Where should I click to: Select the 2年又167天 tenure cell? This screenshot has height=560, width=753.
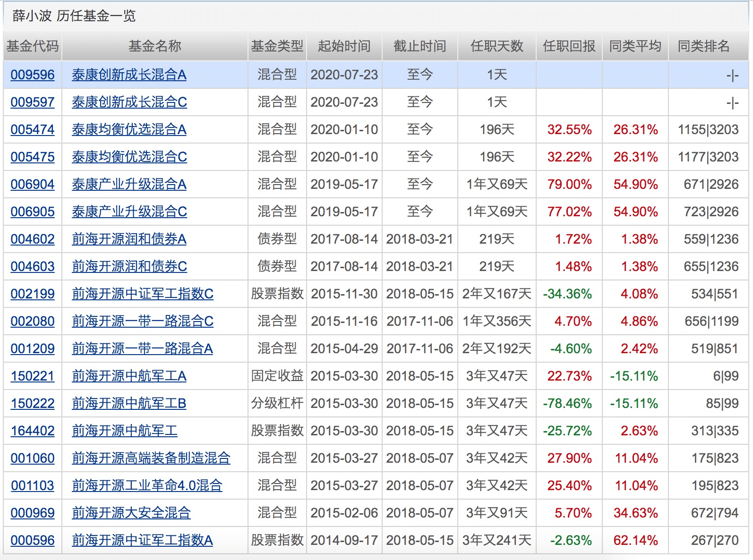point(497,294)
